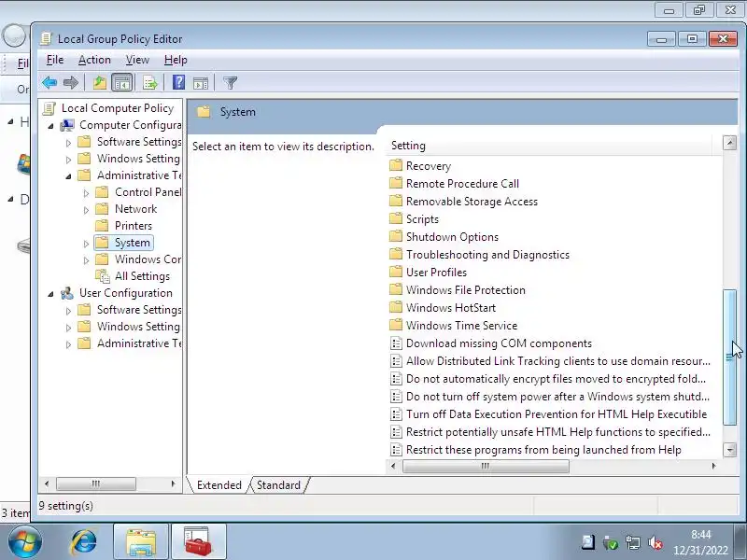Click the muted volume tray icon
Screen dimensions: 747x560
655,542
